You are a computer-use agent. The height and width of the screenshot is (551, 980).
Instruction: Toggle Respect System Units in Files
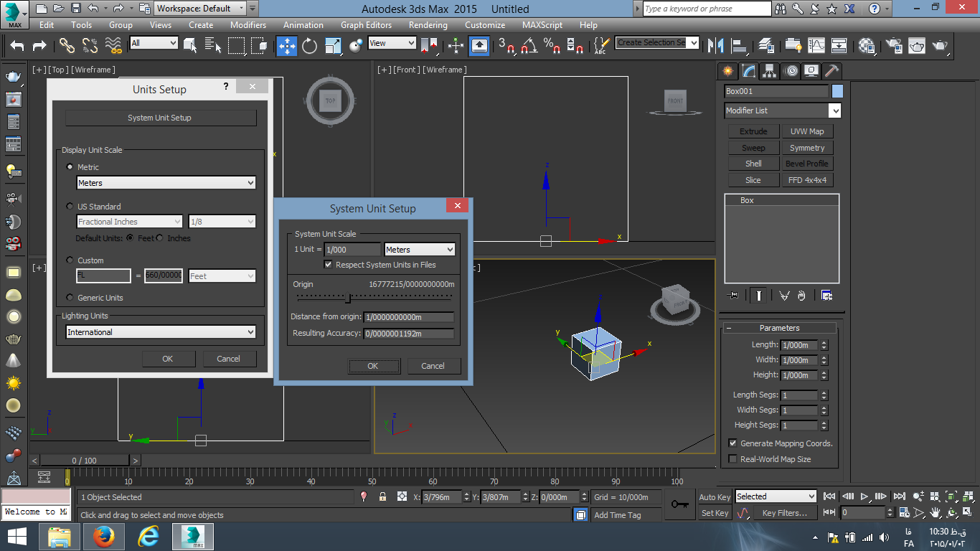point(329,265)
